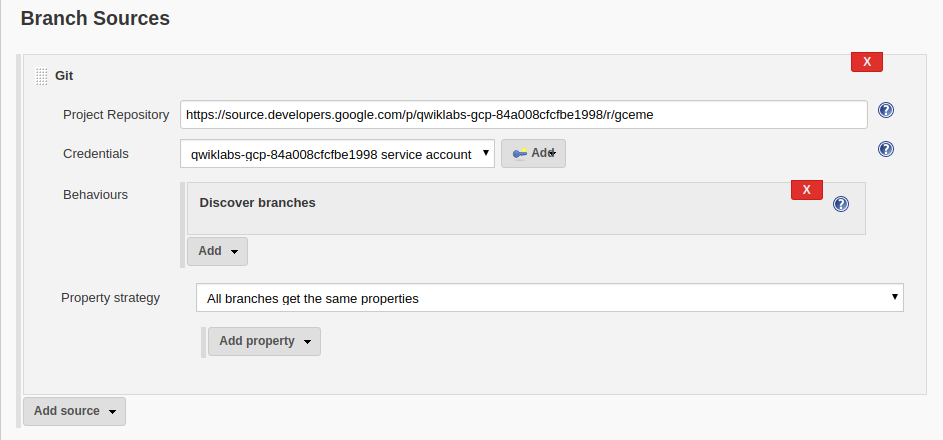Click the Credentials label
943x440 pixels.
(96, 153)
